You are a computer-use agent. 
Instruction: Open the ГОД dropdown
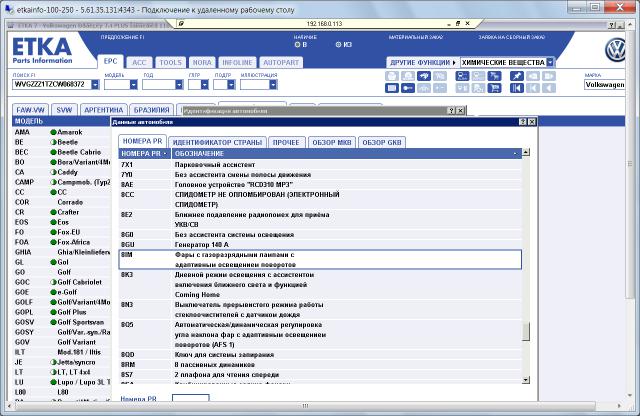[x=179, y=85]
